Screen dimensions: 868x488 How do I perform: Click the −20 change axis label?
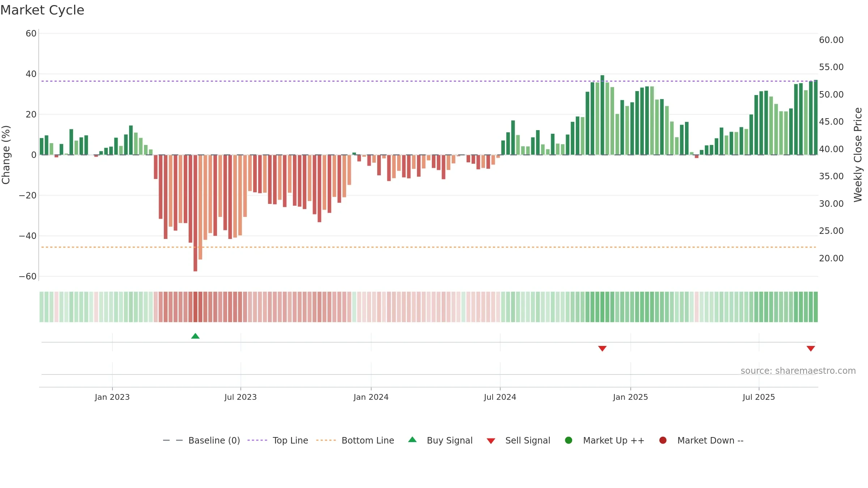pyautogui.click(x=28, y=196)
